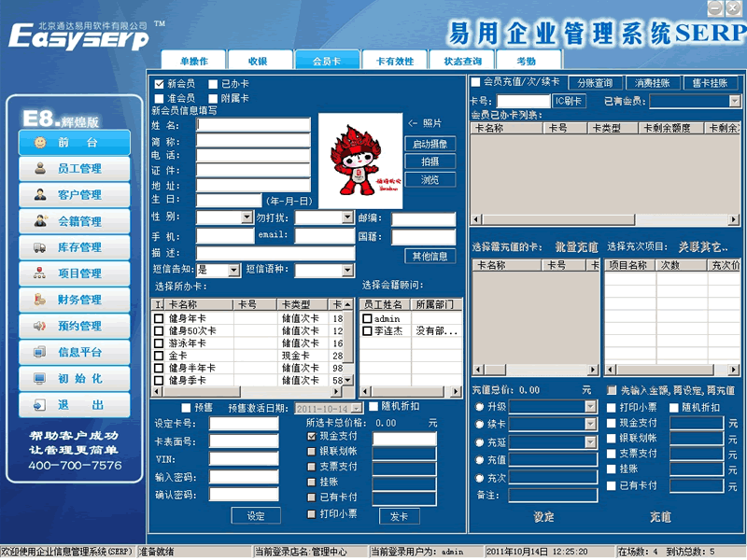Click the 设定卡号 input field

click(x=244, y=424)
